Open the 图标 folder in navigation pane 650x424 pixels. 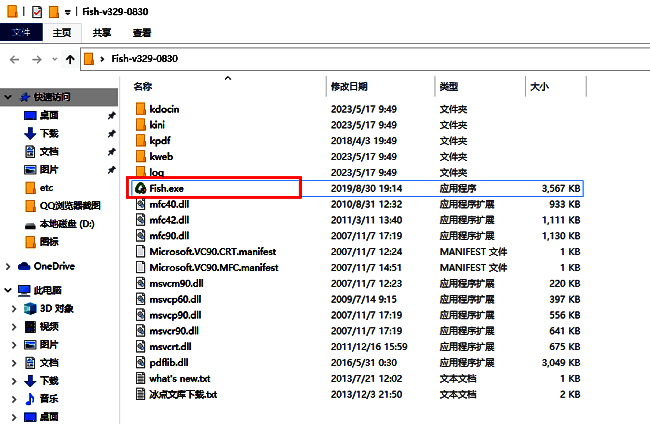click(x=49, y=242)
